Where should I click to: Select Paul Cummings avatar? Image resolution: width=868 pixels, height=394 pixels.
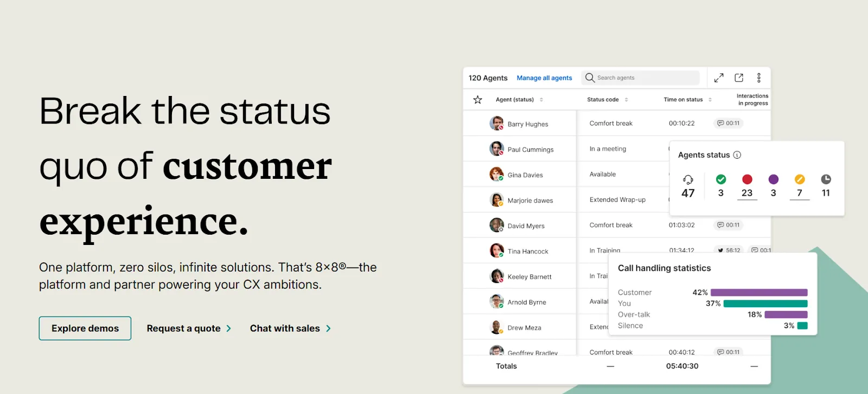point(496,149)
